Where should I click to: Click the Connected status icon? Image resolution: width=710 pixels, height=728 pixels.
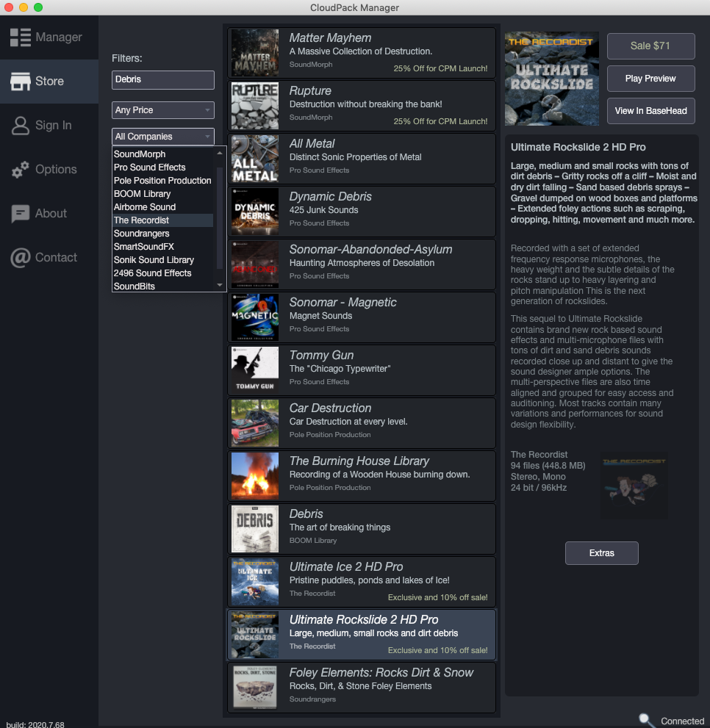[x=647, y=720]
